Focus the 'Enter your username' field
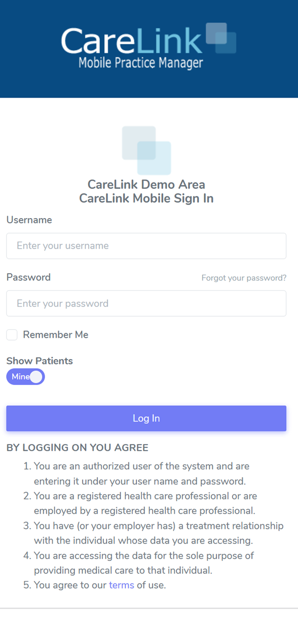This screenshot has width=298, height=644. click(146, 246)
